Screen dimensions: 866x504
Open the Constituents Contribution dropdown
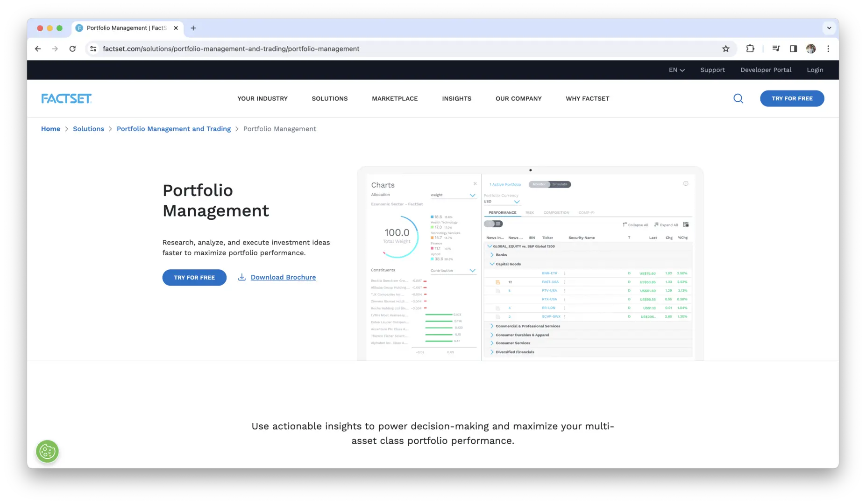click(453, 271)
